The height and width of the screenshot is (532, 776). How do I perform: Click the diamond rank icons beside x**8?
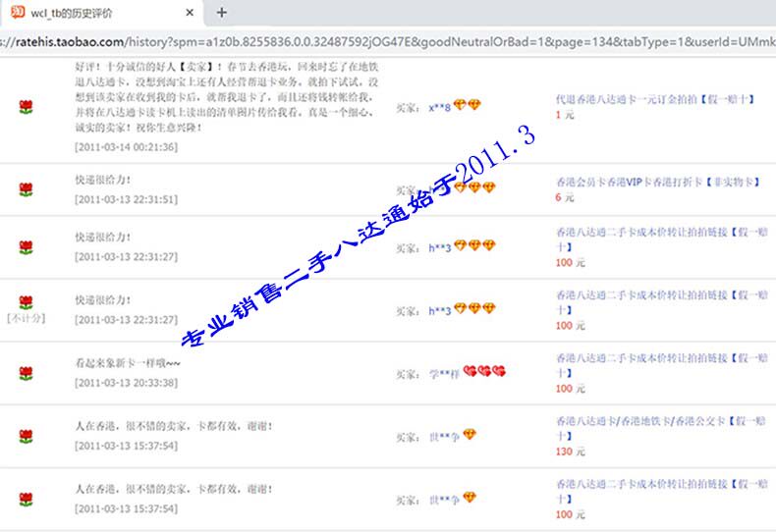[468, 105]
